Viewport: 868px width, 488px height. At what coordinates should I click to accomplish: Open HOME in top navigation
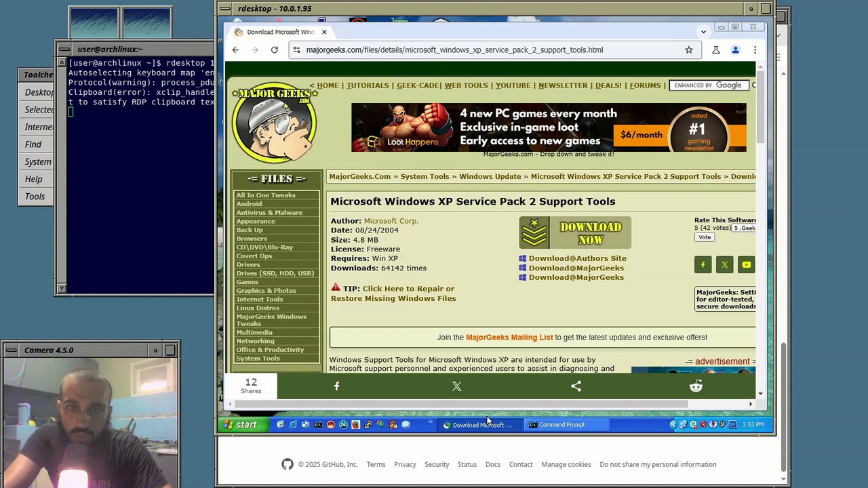(328, 85)
